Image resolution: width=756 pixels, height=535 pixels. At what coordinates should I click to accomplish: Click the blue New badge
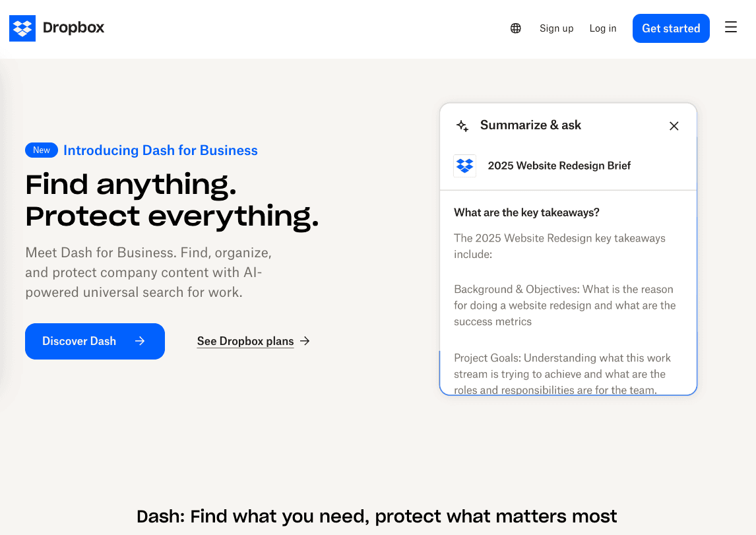42,150
